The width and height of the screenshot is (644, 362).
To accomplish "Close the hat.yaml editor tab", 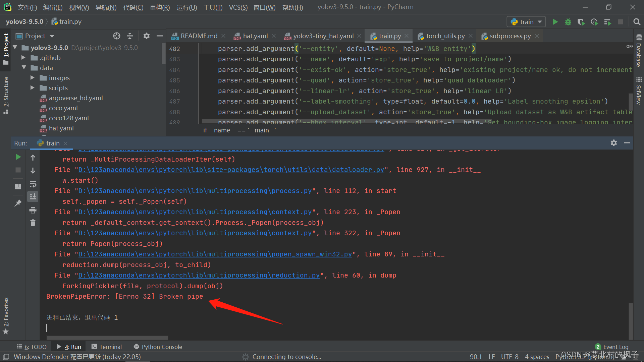I will [274, 36].
